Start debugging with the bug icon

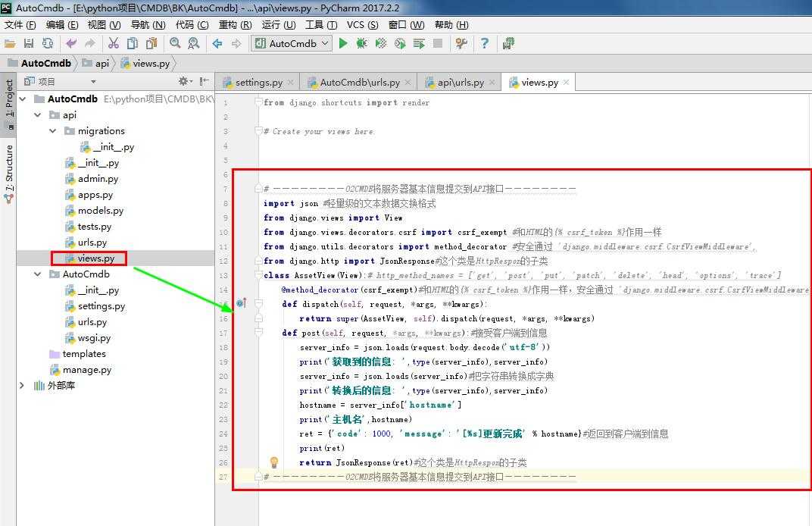[x=361, y=43]
